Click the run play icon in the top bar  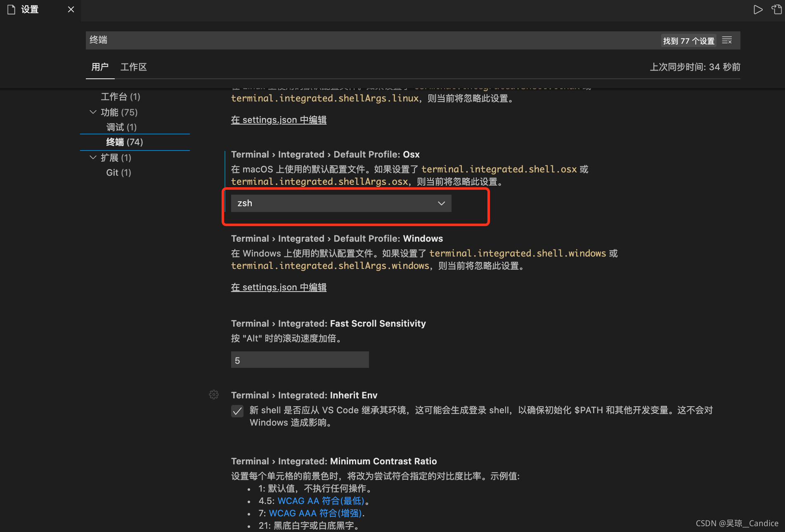(758, 9)
